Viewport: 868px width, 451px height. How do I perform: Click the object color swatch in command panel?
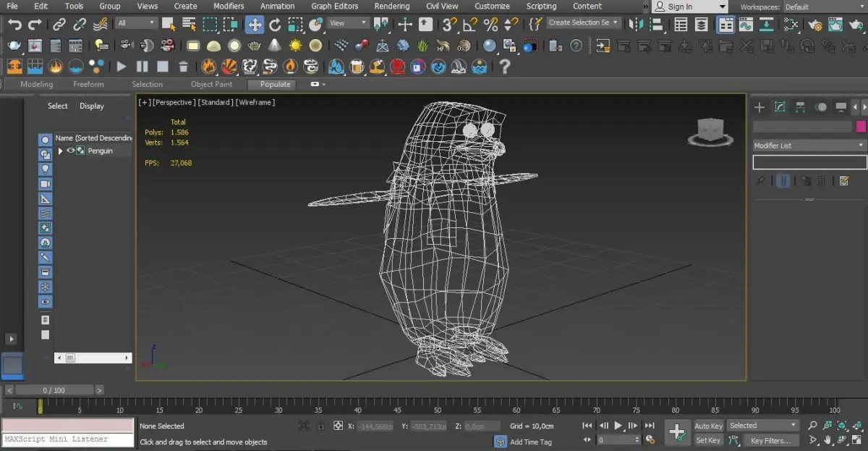[861, 127]
